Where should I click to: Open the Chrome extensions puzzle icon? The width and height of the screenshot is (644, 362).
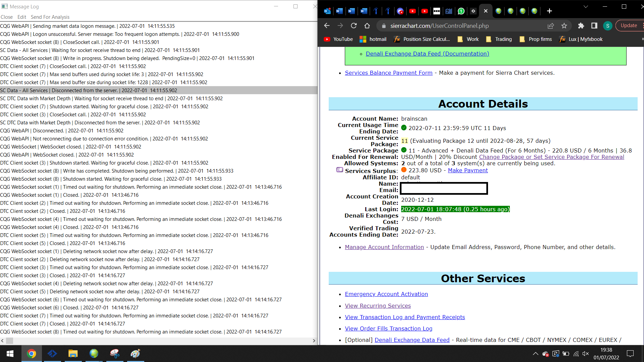pos(581,26)
